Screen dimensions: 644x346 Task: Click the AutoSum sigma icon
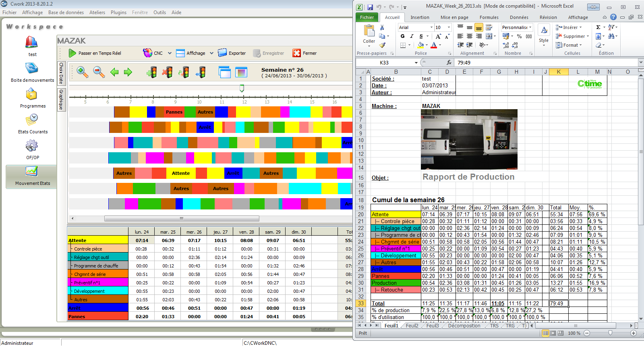click(598, 27)
